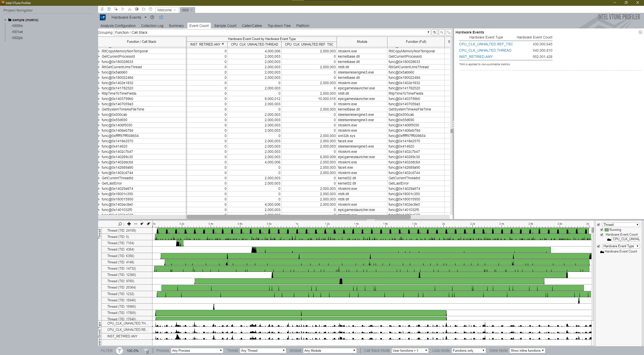
Task: Click the grid search magnifier icon
Action: pos(442,32)
